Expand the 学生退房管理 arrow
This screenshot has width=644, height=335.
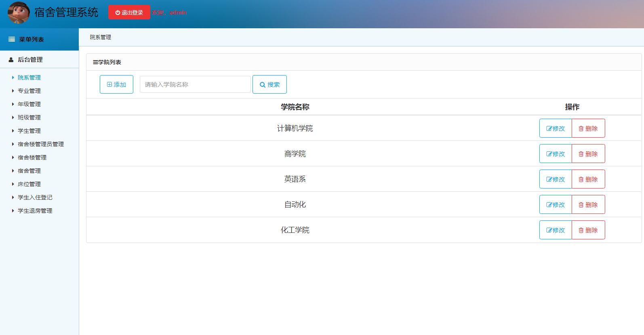[x=13, y=211]
